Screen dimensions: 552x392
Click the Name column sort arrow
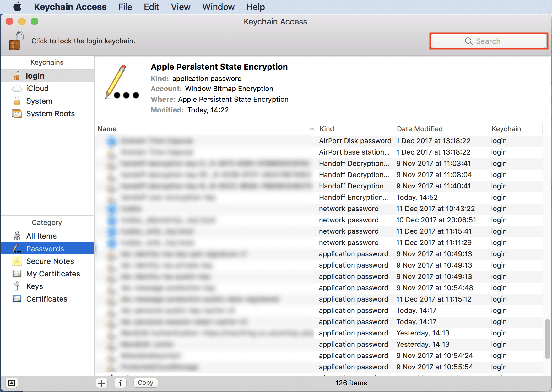(311, 129)
